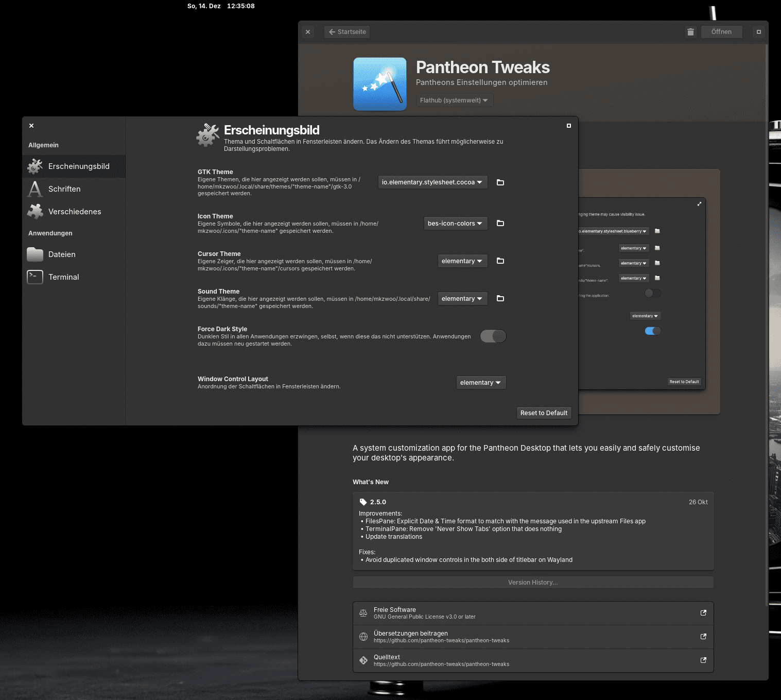Select Schriften in the sidebar

click(74, 189)
